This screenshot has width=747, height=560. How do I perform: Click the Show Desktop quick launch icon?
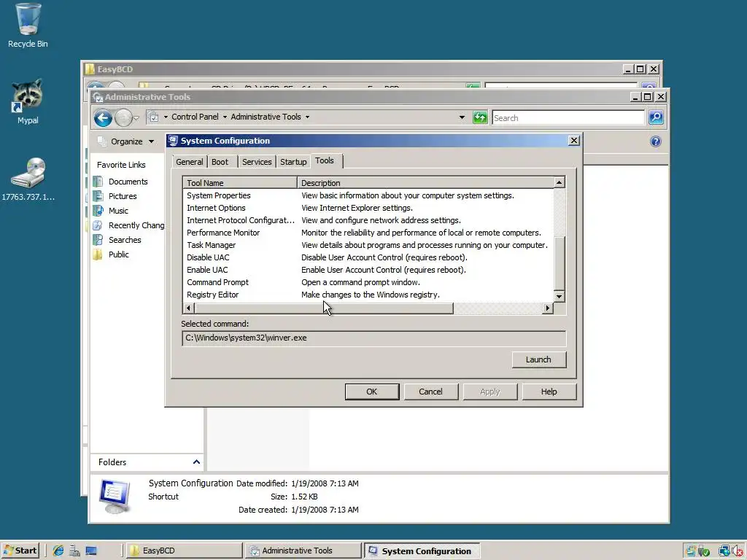pyautogui.click(x=91, y=551)
